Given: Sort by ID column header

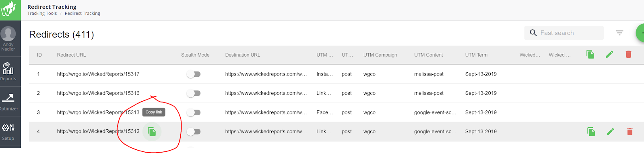Looking at the screenshot, I should 39,55.
